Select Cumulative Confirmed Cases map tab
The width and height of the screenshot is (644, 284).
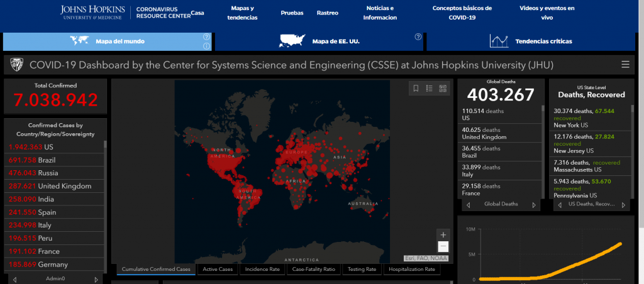tap(156, 269)
